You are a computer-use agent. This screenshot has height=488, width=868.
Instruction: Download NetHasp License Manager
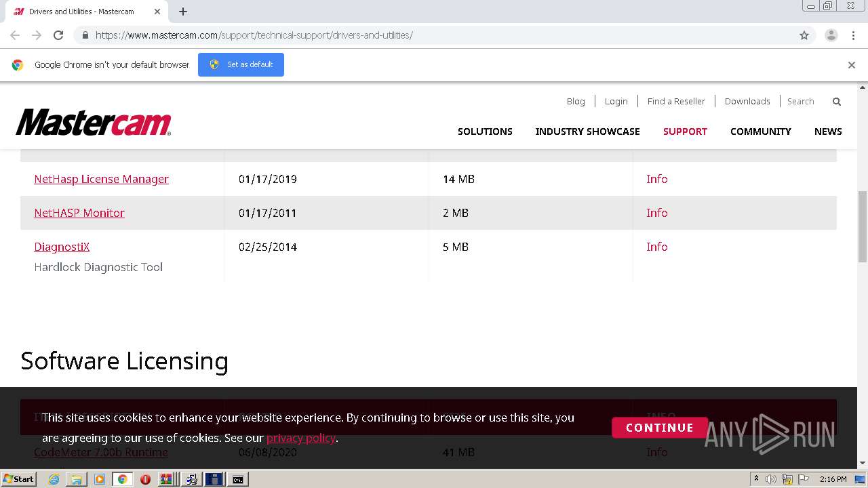[x=102, y=179]
